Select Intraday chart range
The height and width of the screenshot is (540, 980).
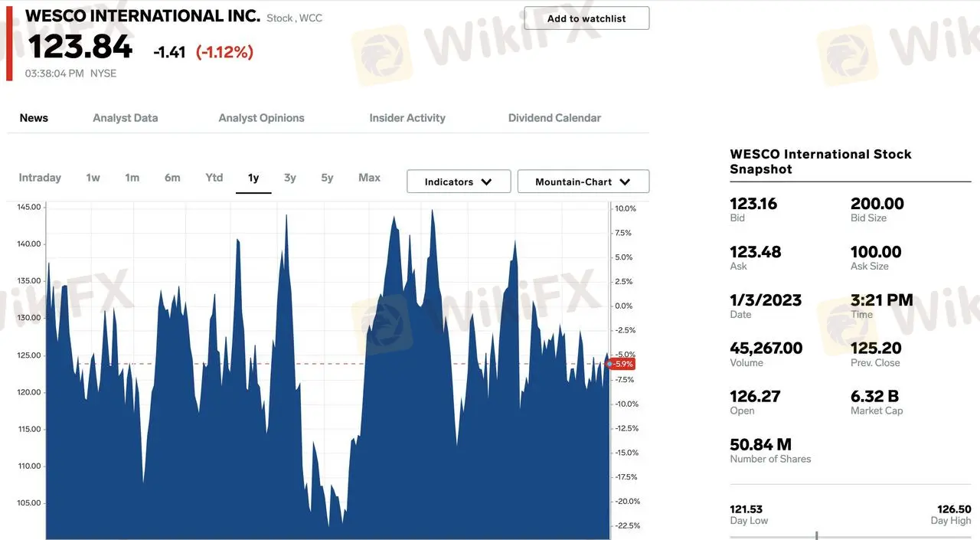[x=40, y=178]
